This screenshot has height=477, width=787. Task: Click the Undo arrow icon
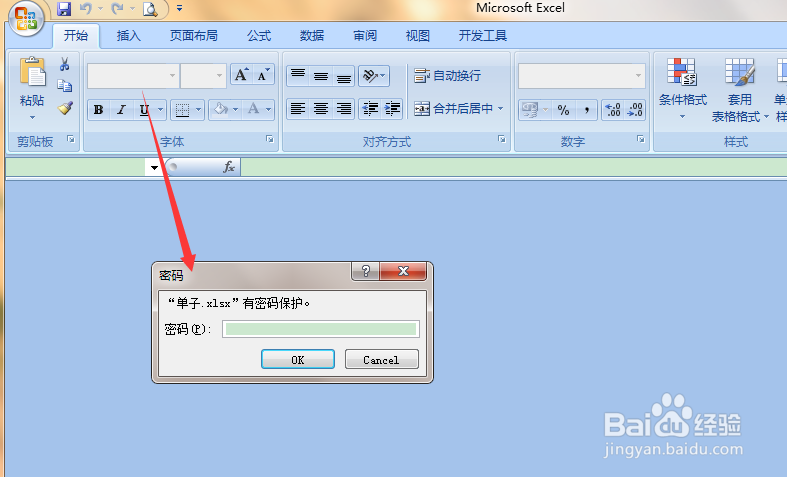(x=86, y=9)
